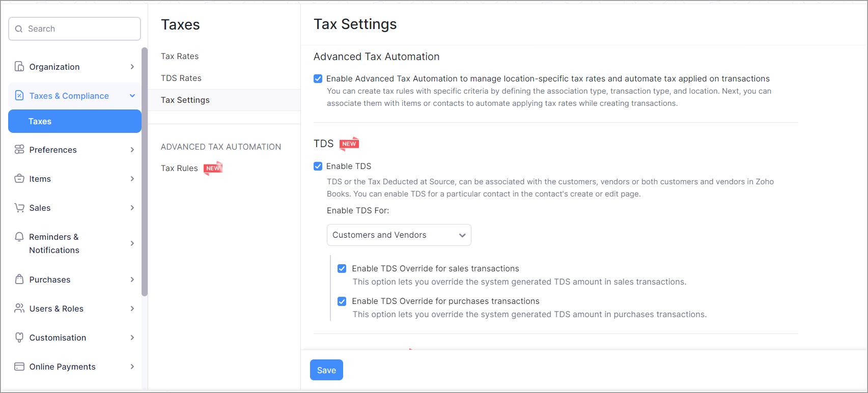The width and height of the screenshot is (868, 393).
Task: Click the Preferences toggle icon in sidebar
Action: 19,150
